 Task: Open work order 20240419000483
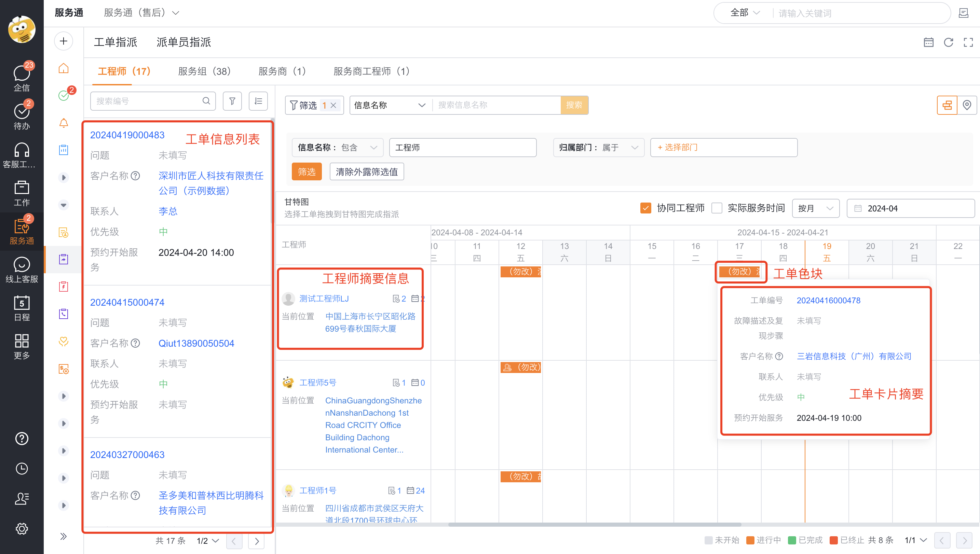[x=127, y=135]
